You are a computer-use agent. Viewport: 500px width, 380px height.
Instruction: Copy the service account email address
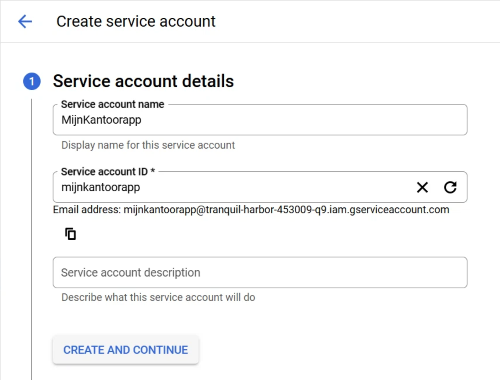[x=70, y=234]
